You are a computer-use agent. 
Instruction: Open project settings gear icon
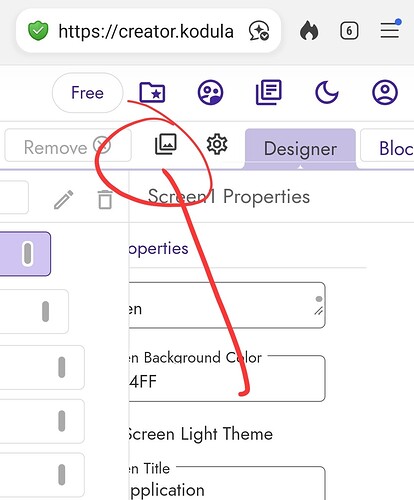click(217, 144)
